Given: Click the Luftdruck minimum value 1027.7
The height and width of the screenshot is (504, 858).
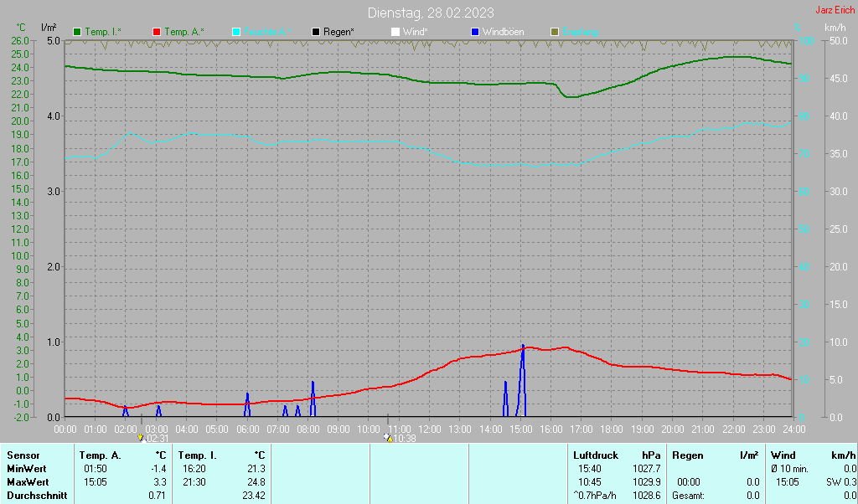Looking at the screenshot, I should tap(648, 469).
